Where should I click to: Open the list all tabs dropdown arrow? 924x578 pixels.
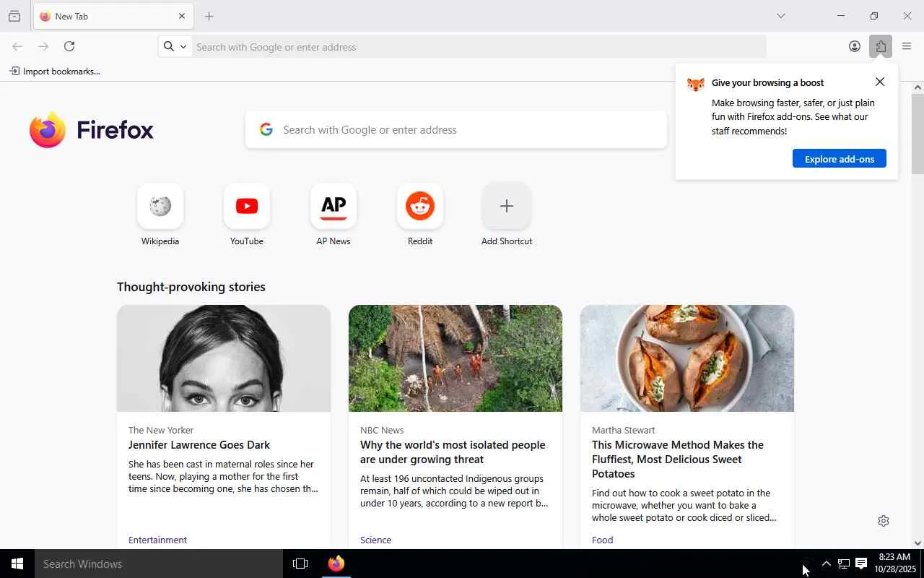pos(780,16)
